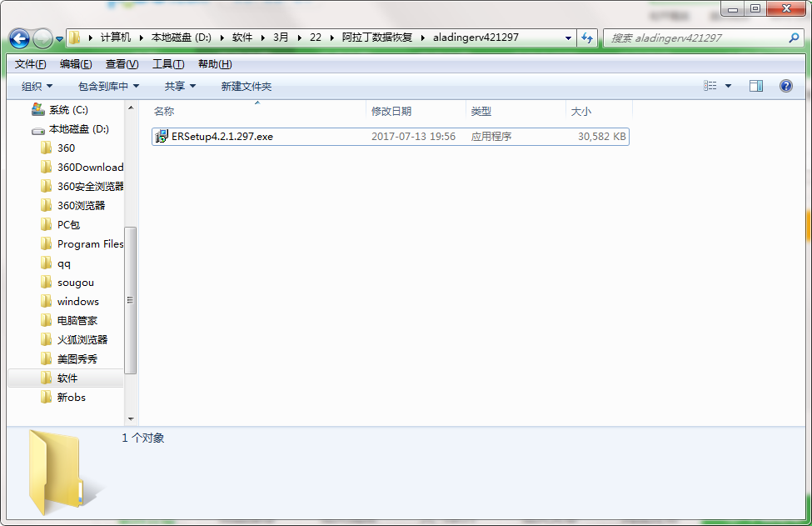Click navigation pane scroll up arrow

pyautogui.click(x=131, y=108)
